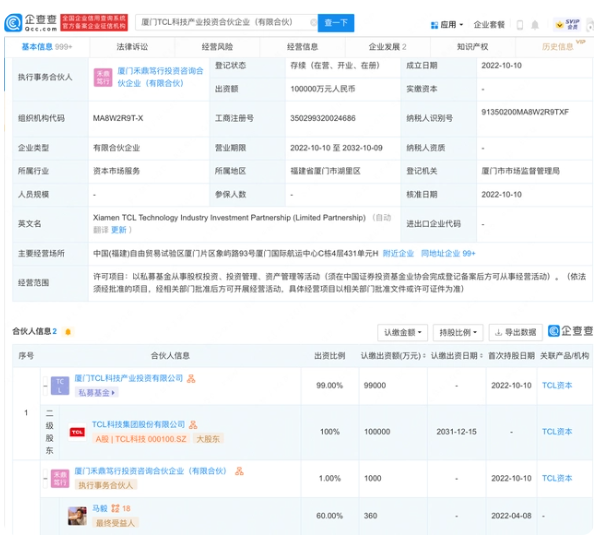This screenshot has width=601, height=541.
Task: Click the pink 禾鼎笃行 avatar in partner table
Action: click(60, 479)
